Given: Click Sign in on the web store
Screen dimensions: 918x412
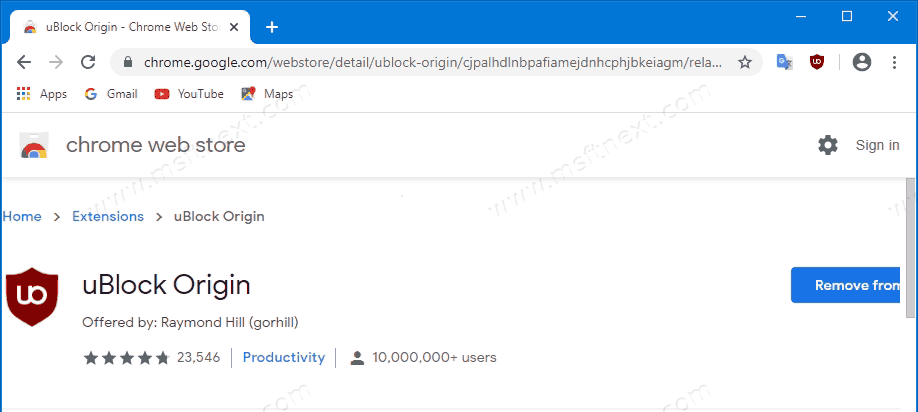Looking at the screenshot, I should [x=877, y=145].
